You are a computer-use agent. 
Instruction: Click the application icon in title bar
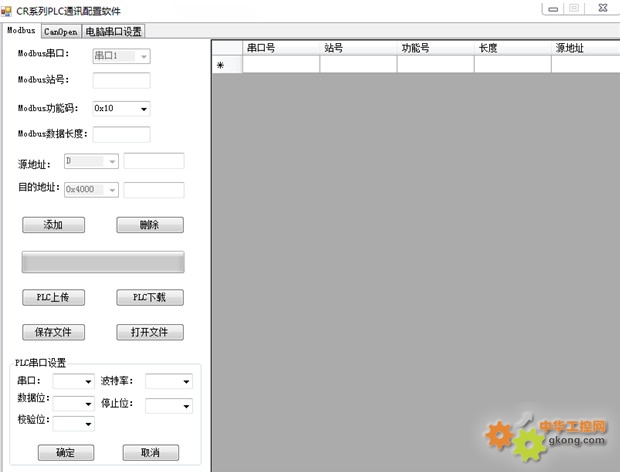coord(8,10)
